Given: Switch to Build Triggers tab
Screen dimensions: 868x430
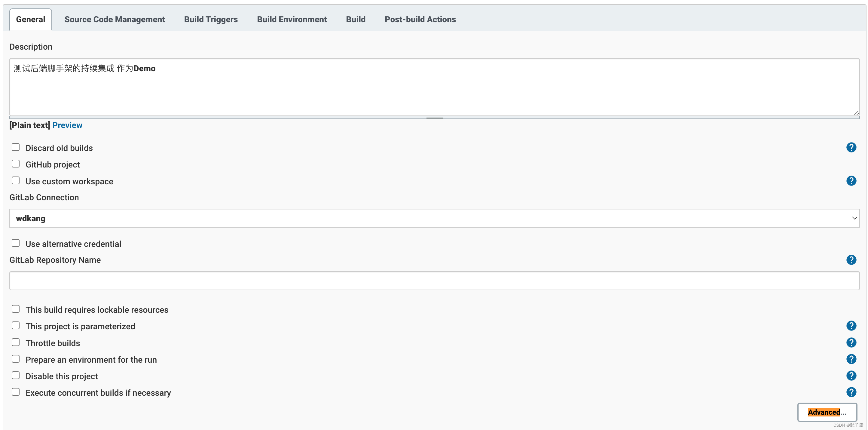Looking at the screenshot, I should tap(211, 19).
